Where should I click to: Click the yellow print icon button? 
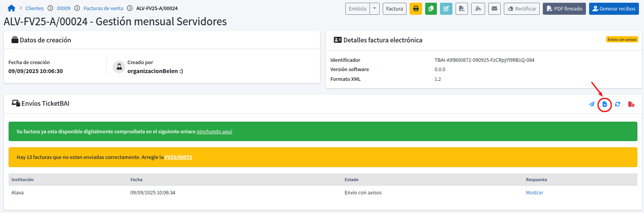tap(416, 9)
